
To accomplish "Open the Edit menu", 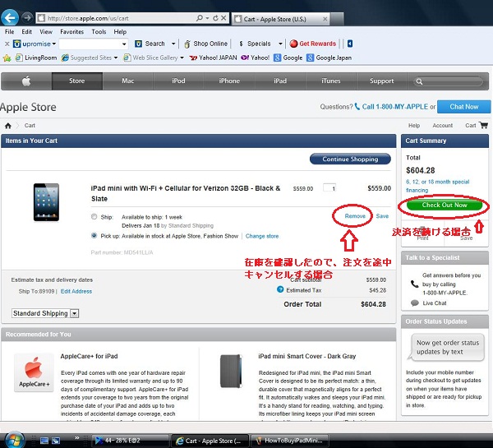I will 27,32.
